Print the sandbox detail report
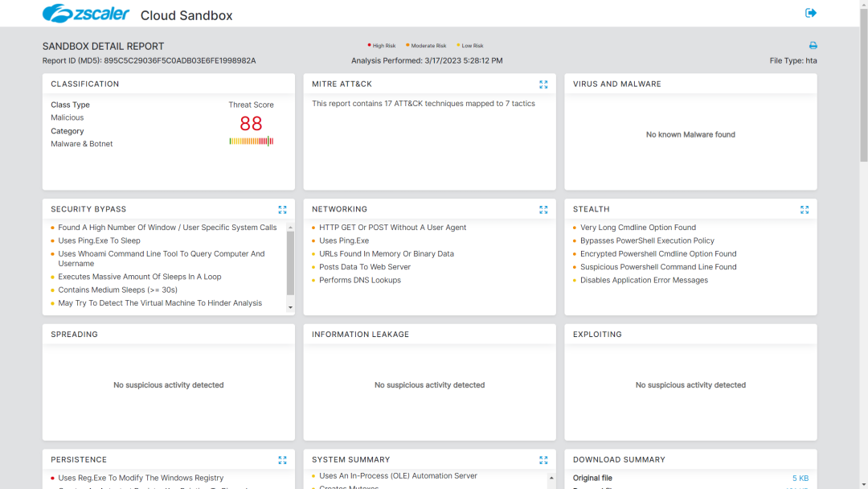Screen dimensions: 868x489 pyautogui.click(x=813, y=46)
